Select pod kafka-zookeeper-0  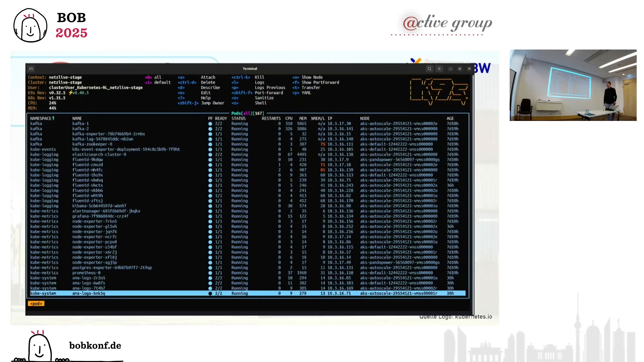248,144
